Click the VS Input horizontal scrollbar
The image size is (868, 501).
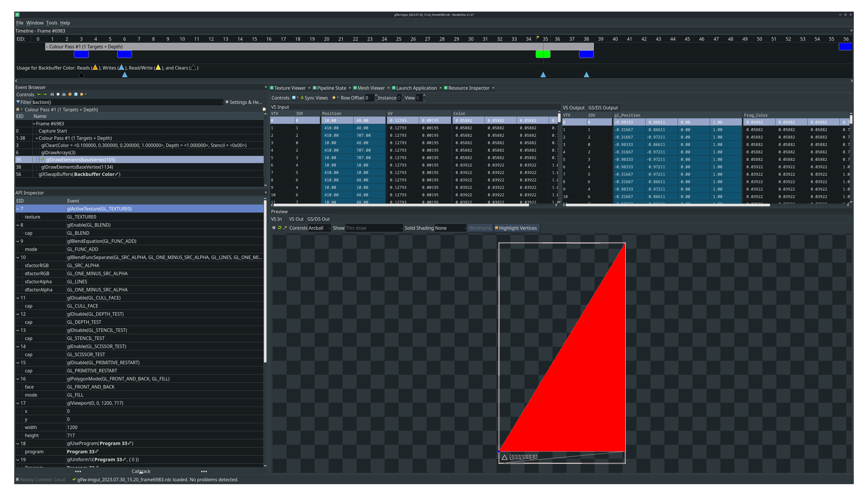pos(401,205)
